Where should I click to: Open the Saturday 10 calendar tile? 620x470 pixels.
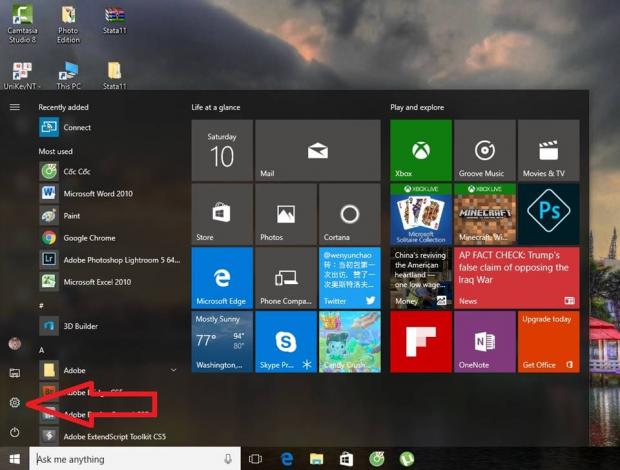click(222, 150)
